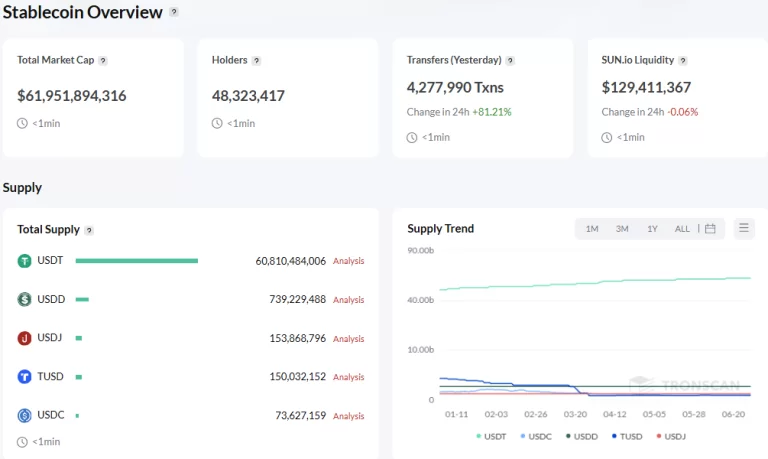Open the calendar date range picker
Image resolution: width=768 pixels, height=459 pixels.
[x=710, y=229]
